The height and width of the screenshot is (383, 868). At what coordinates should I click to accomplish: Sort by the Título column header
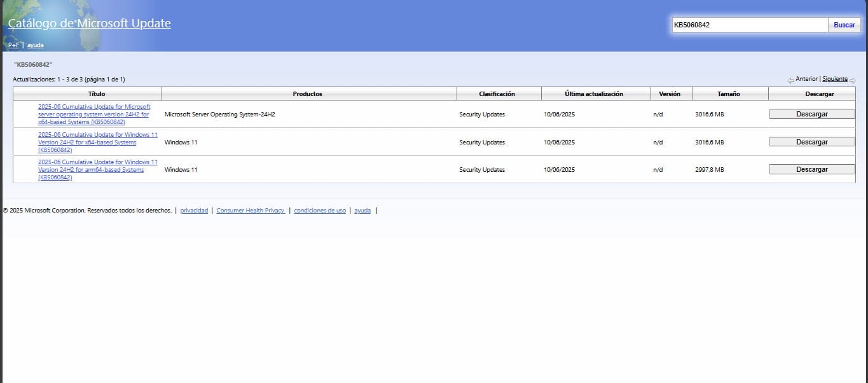point(88,94)
